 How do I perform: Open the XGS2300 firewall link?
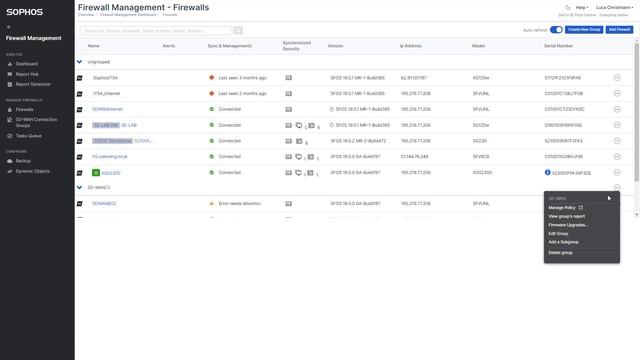(111, 173)
